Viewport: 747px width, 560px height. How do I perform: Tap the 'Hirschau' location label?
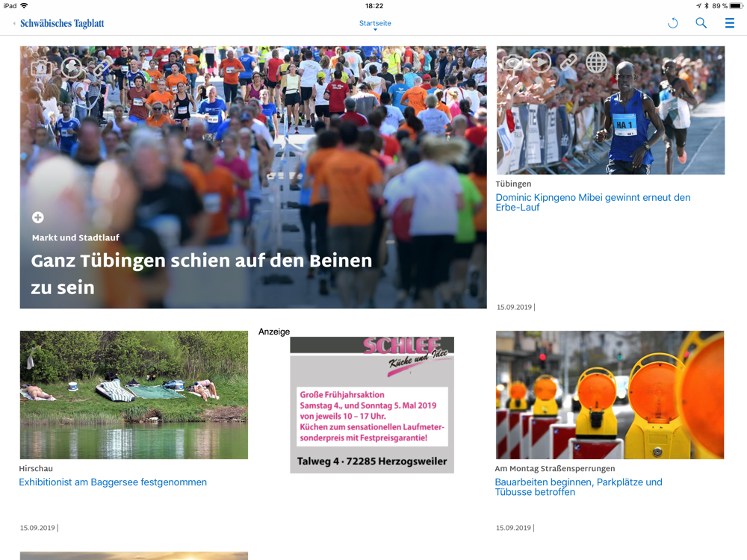(36, 469)
